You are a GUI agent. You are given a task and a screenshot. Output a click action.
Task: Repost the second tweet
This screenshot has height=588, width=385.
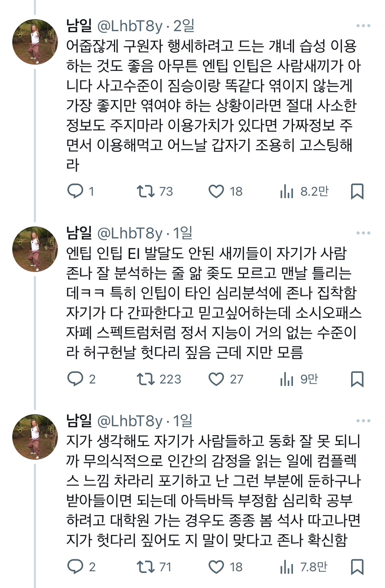146,379
